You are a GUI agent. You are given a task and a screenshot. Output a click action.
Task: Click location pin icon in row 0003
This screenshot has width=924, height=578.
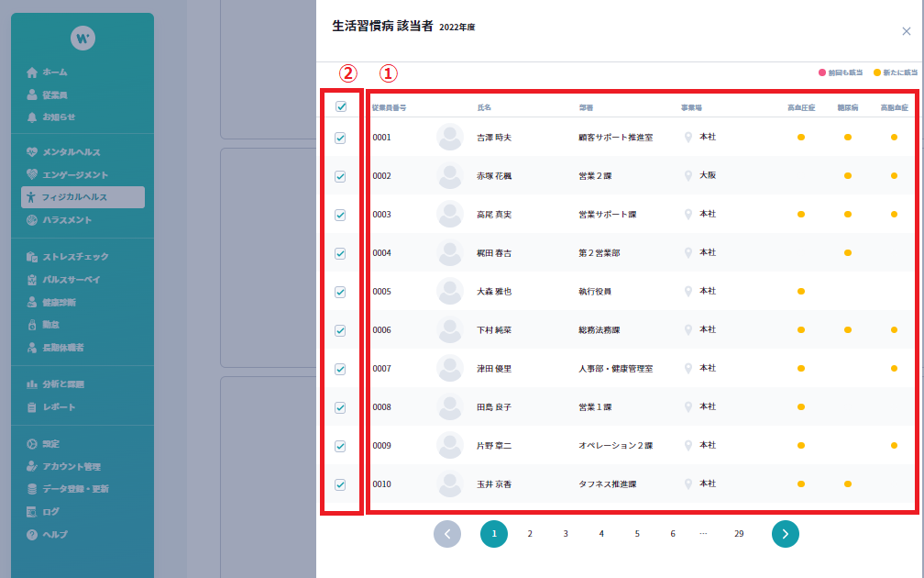pos(687,215)
